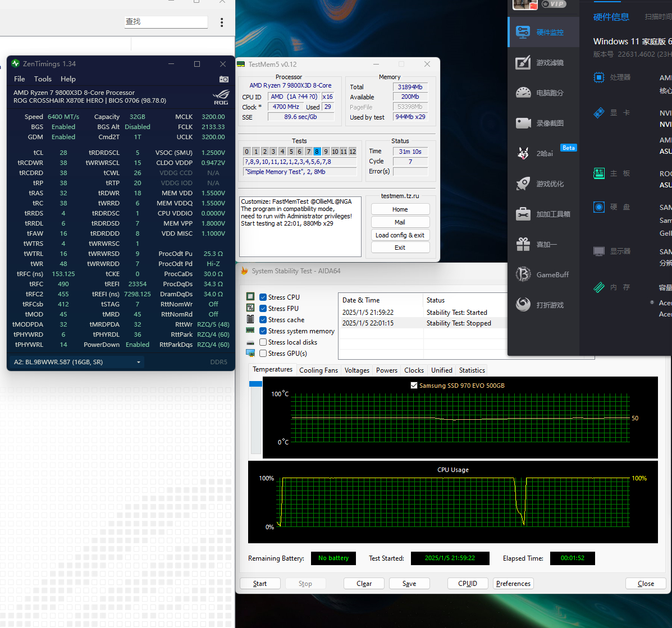Disable the Stress cache checkbox
The height and width of the screenshot is (628, 672).
(x=263, y=319)
